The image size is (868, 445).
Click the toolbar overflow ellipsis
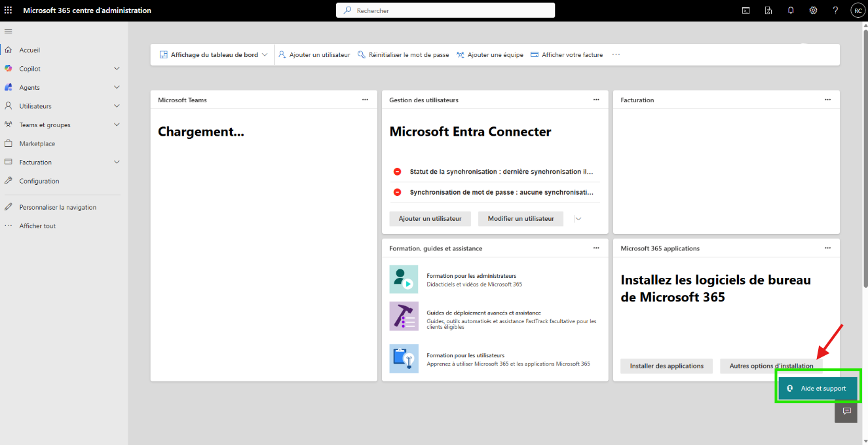616,54
